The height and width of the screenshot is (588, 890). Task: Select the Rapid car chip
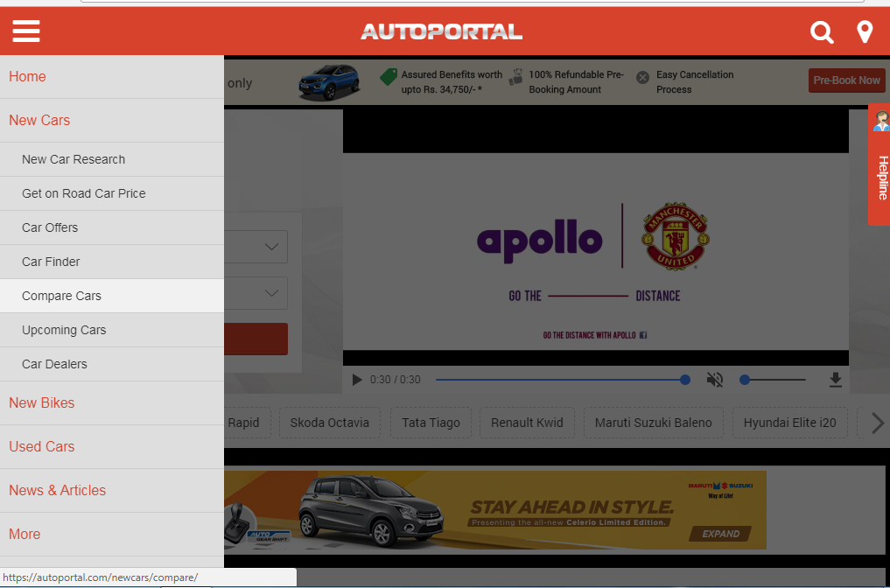click(x=248, y=423)
